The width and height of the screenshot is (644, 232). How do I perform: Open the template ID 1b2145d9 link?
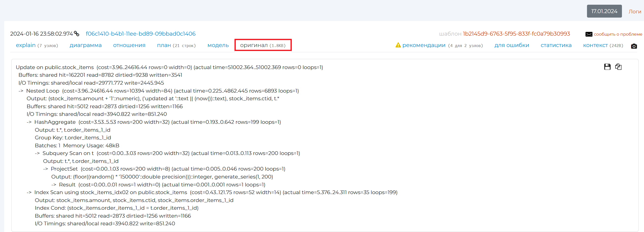click(x=516, y=34)
